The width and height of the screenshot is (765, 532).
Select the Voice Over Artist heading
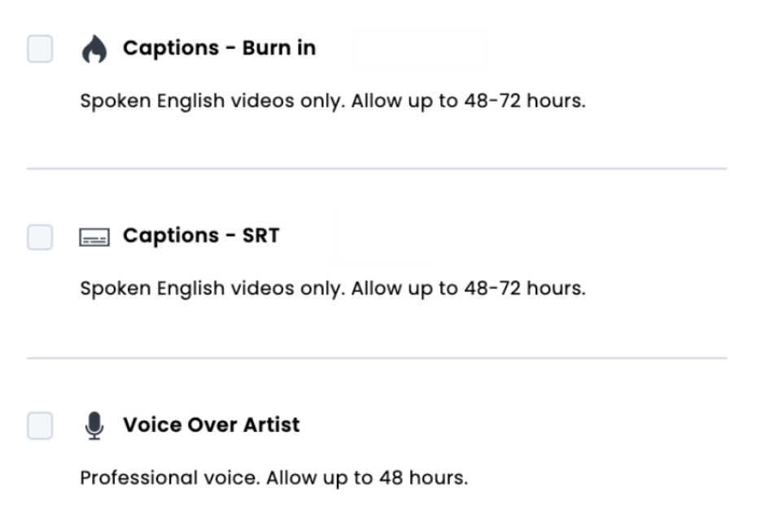(x=212, y=425)
